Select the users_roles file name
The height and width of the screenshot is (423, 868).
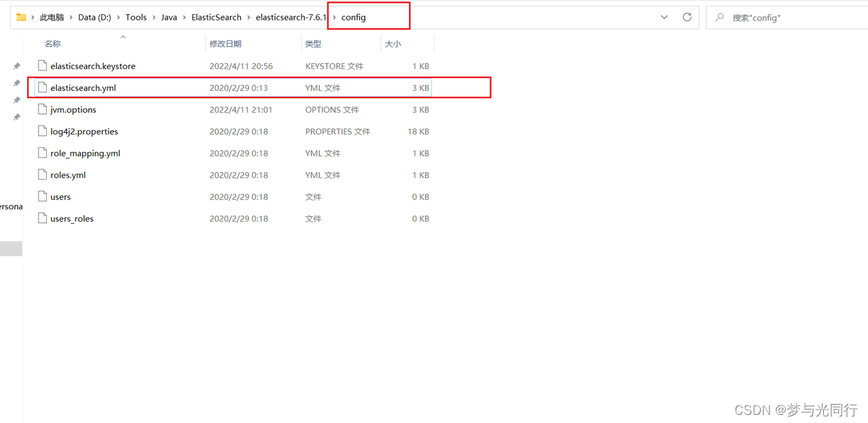72,218
